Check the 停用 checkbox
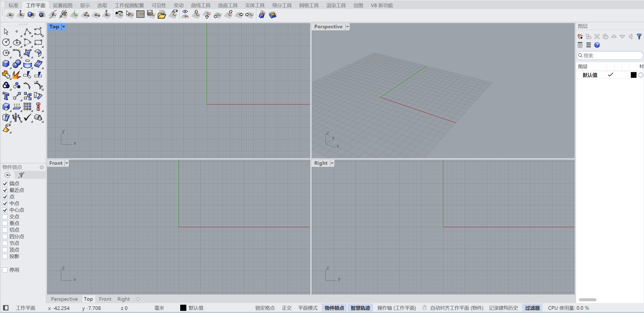This screenshot has height=313, width=644. [x=5, y=270]
